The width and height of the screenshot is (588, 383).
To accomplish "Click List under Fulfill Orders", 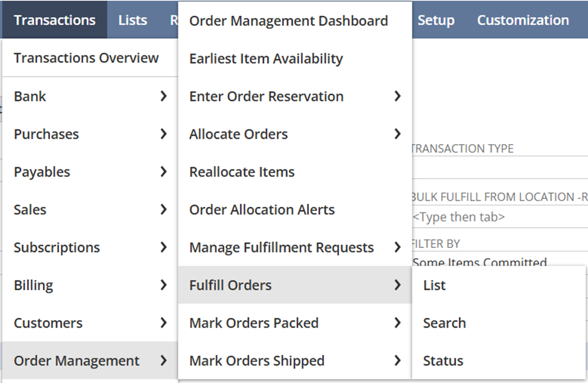I will point(434,285).
